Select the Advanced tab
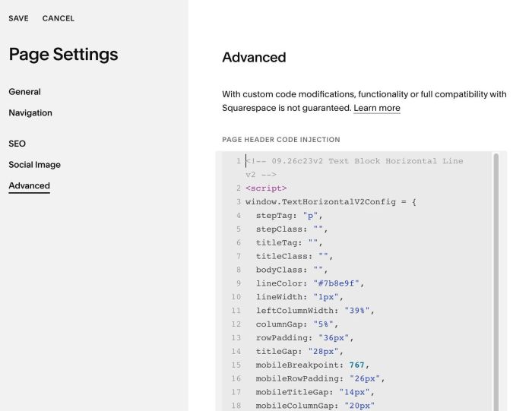Image resolution: width=532 pixels, height=411 pixels. (29, 185)
